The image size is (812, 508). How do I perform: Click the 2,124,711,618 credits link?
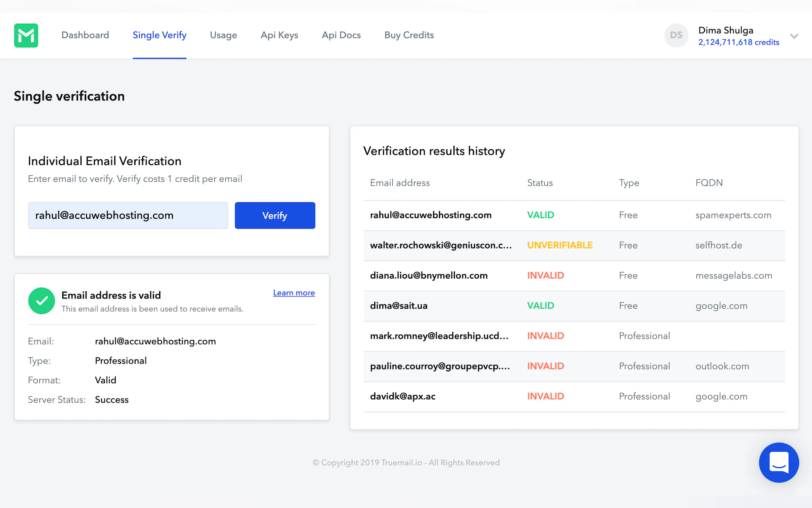[x=738, y=42]
